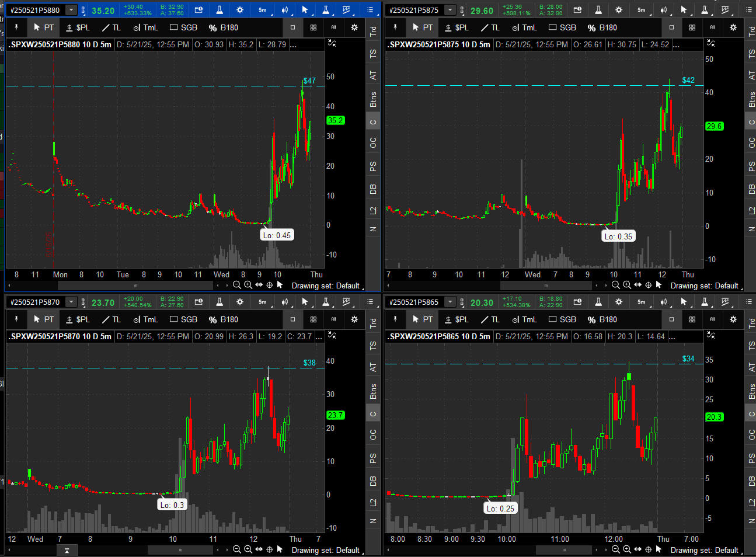
Task: Open the Drawing set: Default dropdown under the 5865 chart
Action: click(706, 550)
